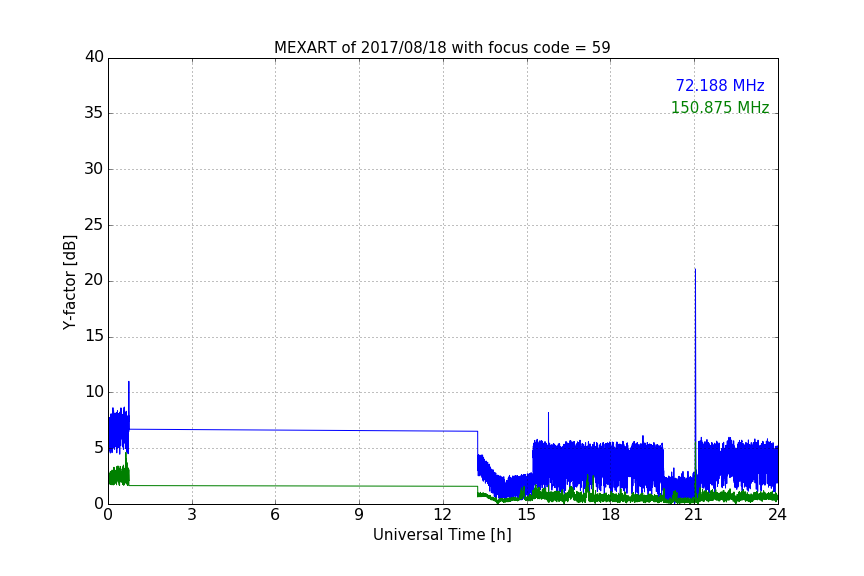Click the plot title MEXART of 2017/08/18

click(x=442, y=47)
